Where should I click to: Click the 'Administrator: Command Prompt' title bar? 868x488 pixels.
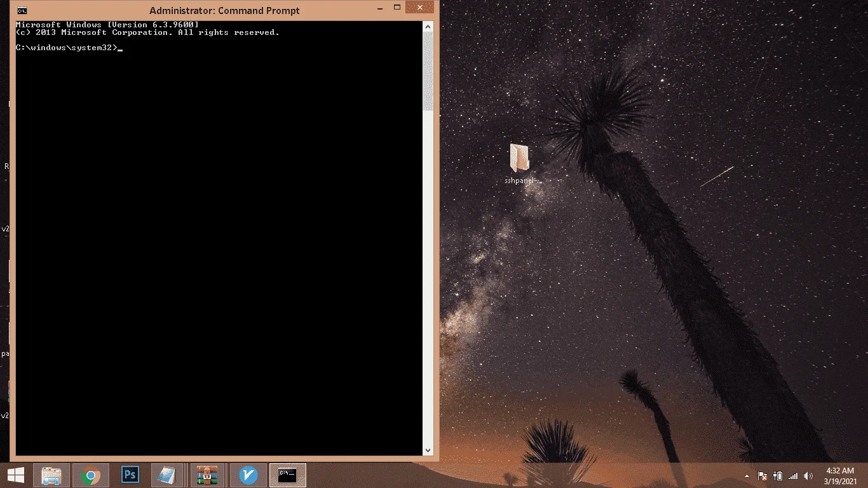tap(224, 10)
